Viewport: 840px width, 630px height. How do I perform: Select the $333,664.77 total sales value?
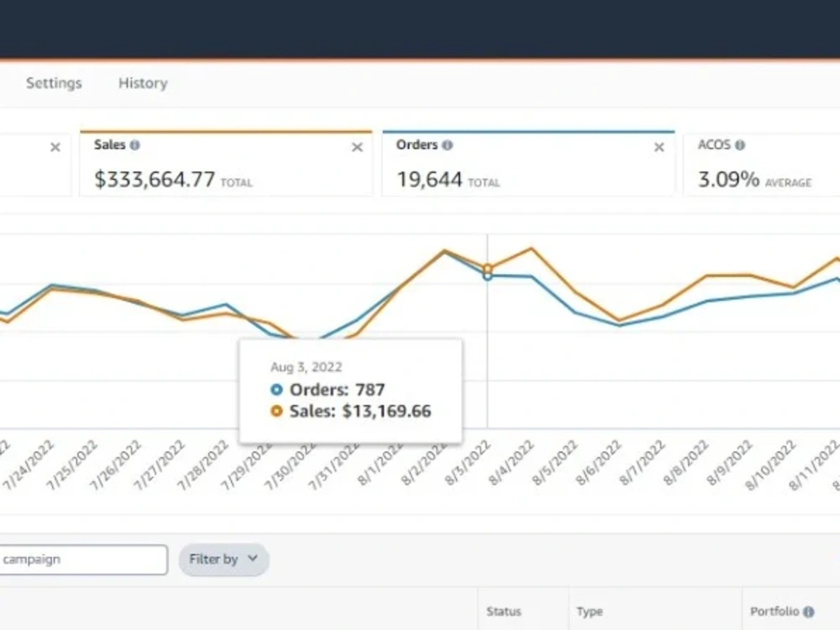(x=155, y=179)
